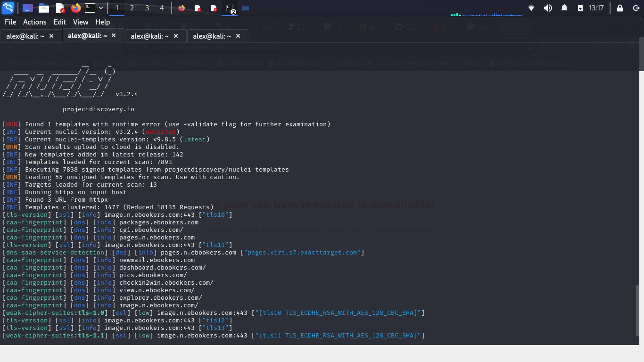Click the volume speaker icon
The height and width of the screenshot is (362, 644).
pyautogui.click(x=548, y=8)
